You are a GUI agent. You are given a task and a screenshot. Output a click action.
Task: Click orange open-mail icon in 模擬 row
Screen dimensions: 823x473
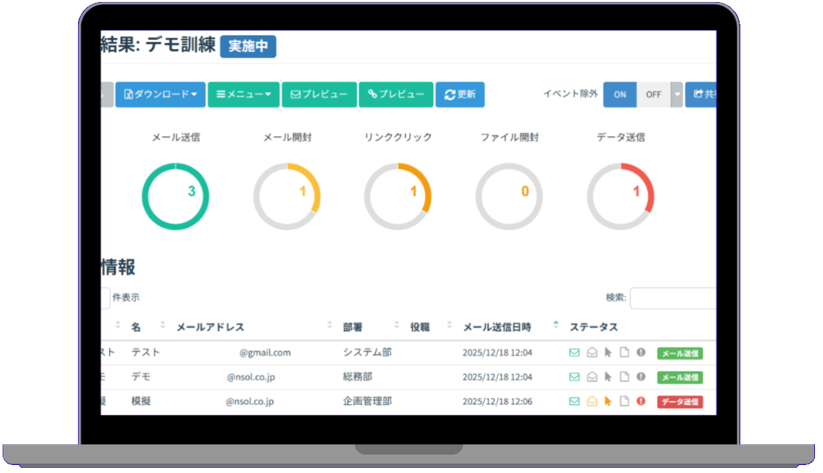pos(591,402)
